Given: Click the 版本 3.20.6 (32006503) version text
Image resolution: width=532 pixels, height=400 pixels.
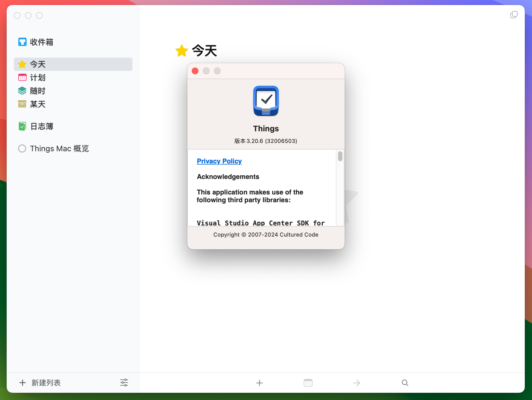Looking at the screenshot, I should [266, 141].
